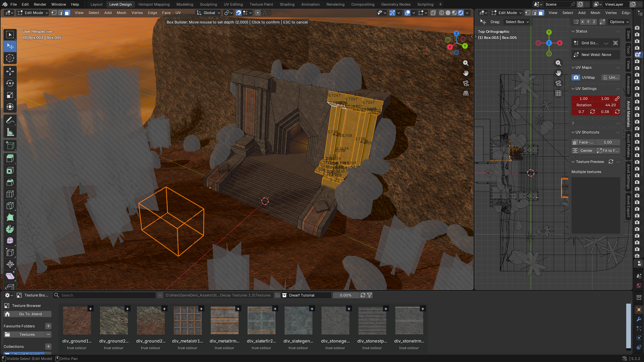This screenshot has width=644, height=362.
Task: Toggle proportional editing in the left viewport header
Action: (258, 13)
